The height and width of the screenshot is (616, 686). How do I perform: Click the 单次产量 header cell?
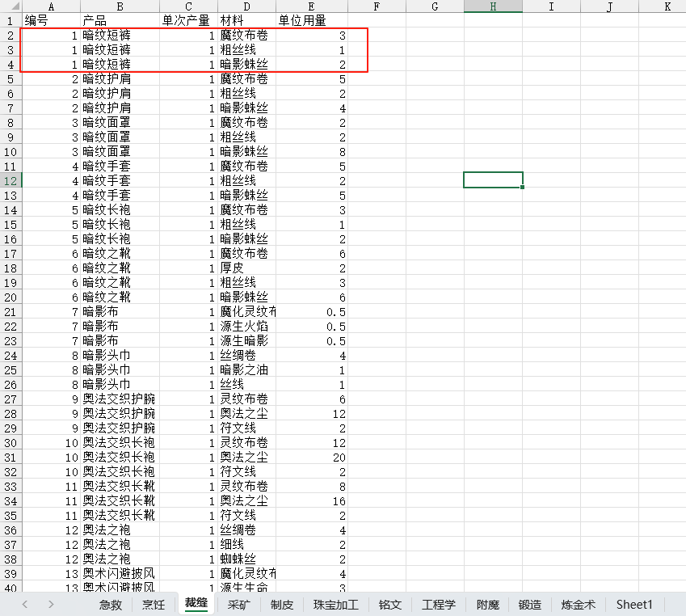[x=188, y=20]
